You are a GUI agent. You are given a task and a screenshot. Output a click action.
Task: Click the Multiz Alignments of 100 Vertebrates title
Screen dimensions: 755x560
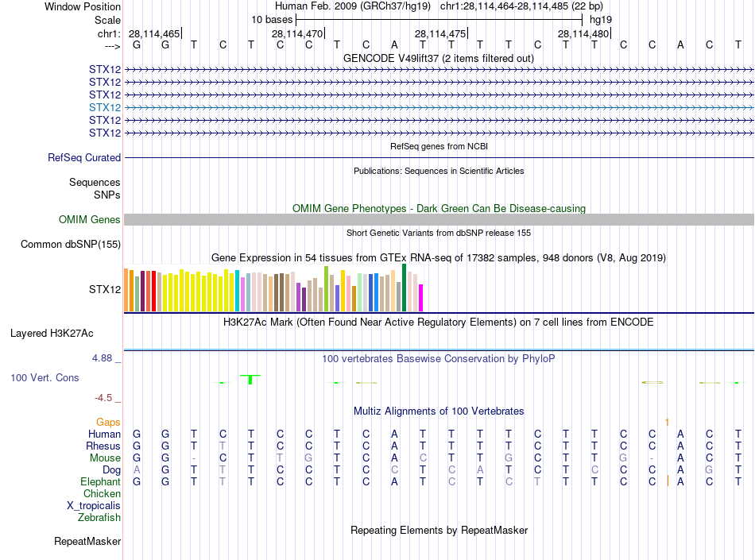[x=438, y=411]
